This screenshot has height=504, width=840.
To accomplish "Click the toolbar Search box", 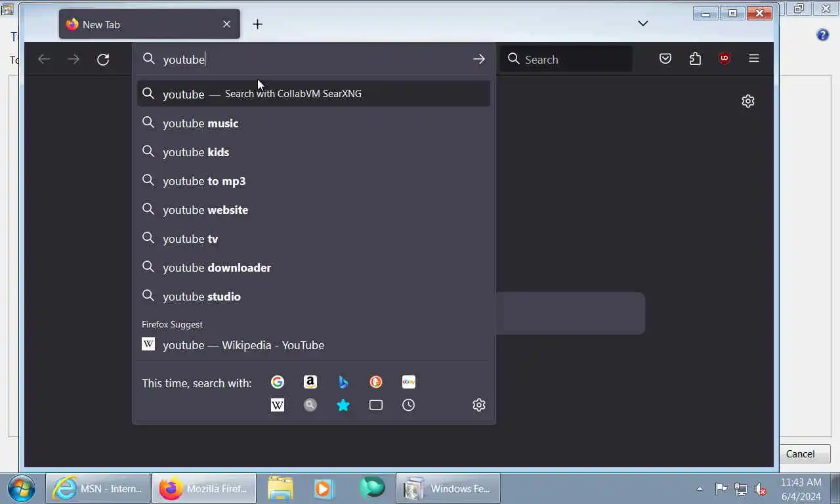I will 566,59.
